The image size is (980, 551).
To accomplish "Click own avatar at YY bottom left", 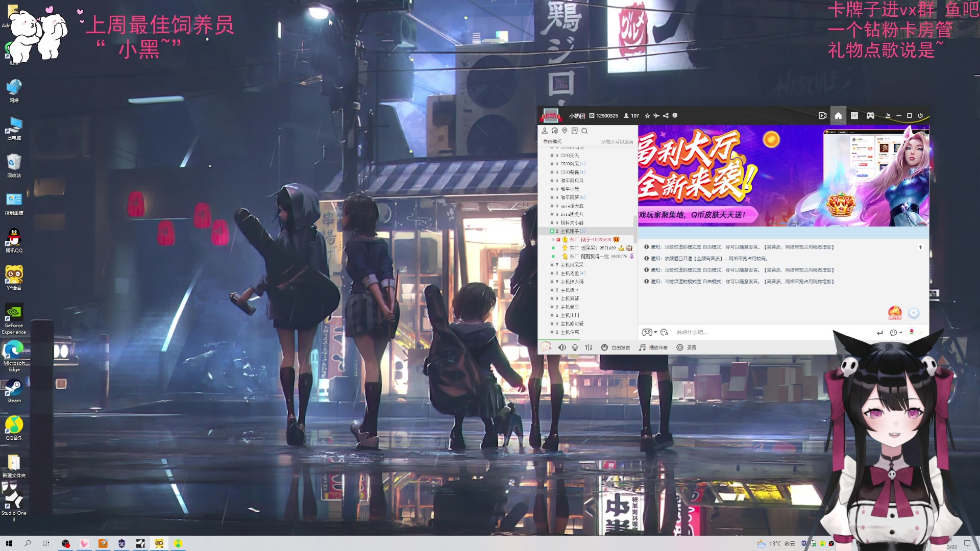I will coord(546,347).
